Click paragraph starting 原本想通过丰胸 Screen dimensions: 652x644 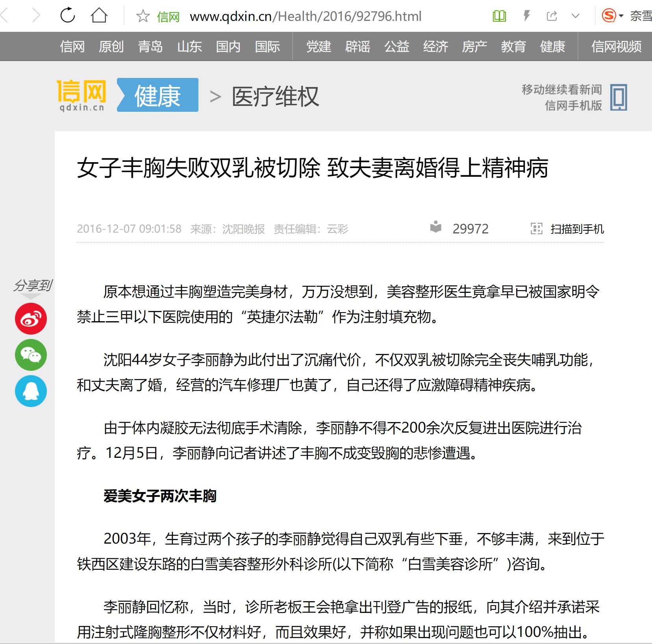click(339, 304)
